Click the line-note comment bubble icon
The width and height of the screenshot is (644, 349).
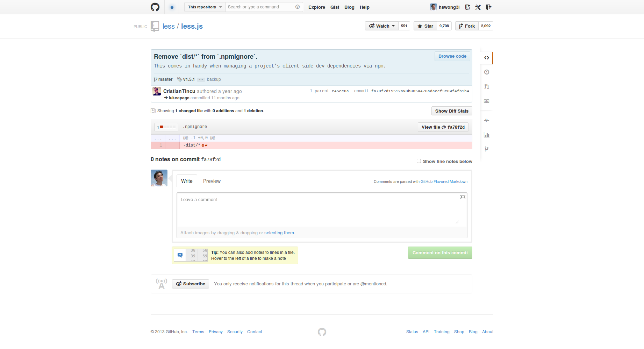[x=180, y=255]
